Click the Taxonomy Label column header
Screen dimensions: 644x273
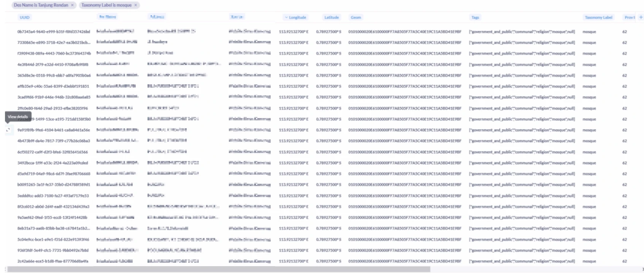pos(598,17)
